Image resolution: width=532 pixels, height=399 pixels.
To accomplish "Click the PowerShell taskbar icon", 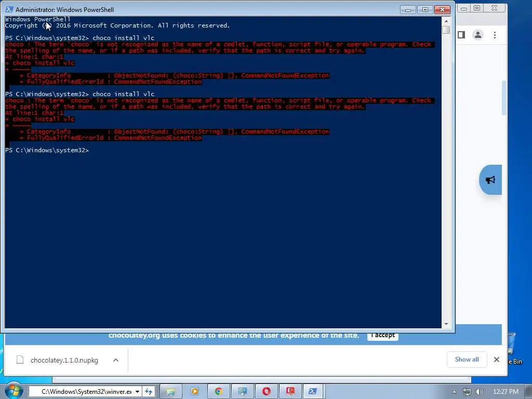I will tap(313, 392).
